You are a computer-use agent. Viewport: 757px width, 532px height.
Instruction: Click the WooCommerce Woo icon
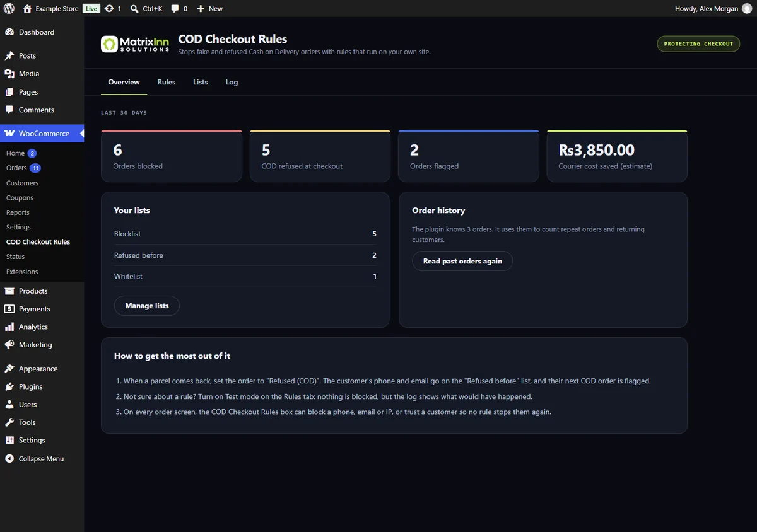[9, 134]
